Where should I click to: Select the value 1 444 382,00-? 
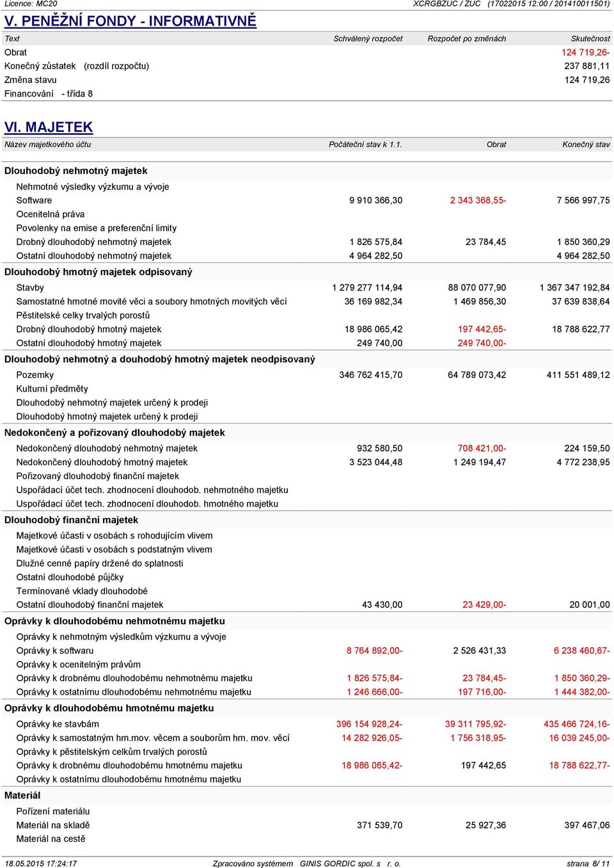pos(582,692)
